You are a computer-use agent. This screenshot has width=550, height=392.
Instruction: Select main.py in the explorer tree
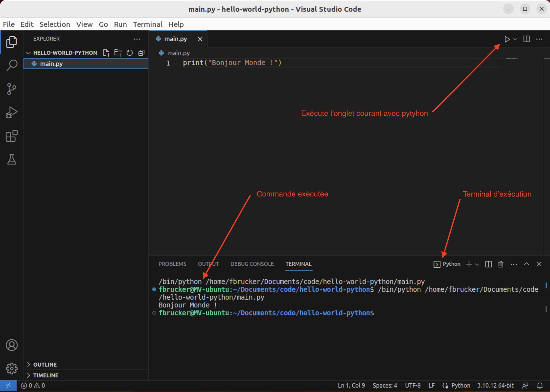click(51, 64)
